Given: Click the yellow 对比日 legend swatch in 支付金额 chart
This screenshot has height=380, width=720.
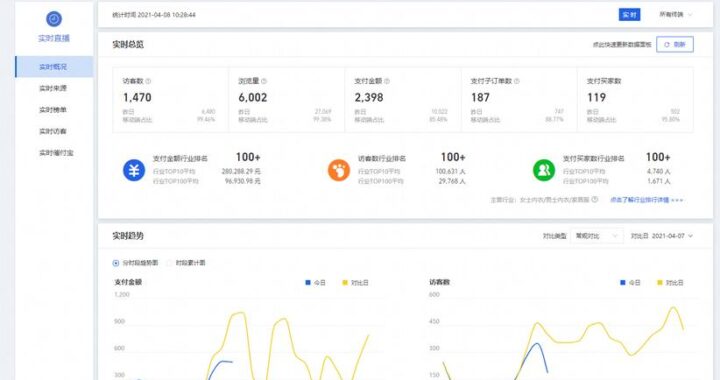Looking at the screenshot, I should point(345,283).
